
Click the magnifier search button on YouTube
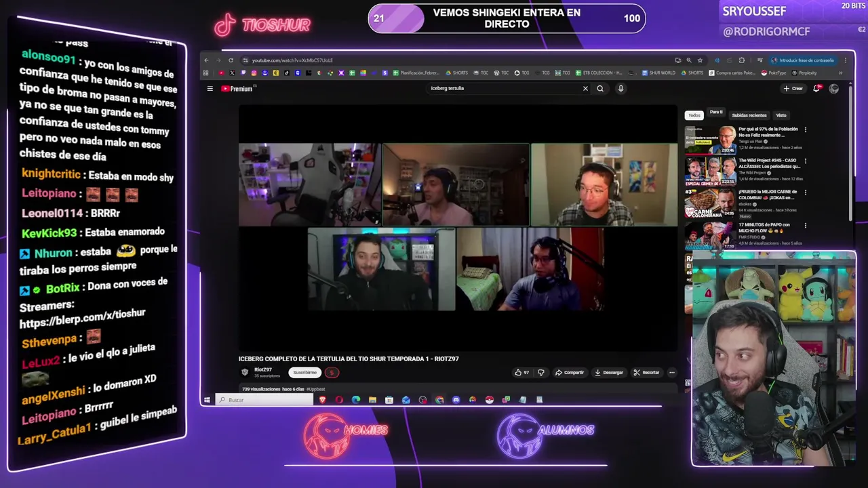[600, 88]
